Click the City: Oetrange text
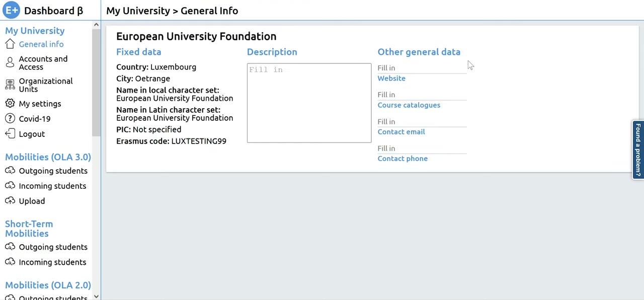Viewport: 644px width, 300px height. pos(143,79)
